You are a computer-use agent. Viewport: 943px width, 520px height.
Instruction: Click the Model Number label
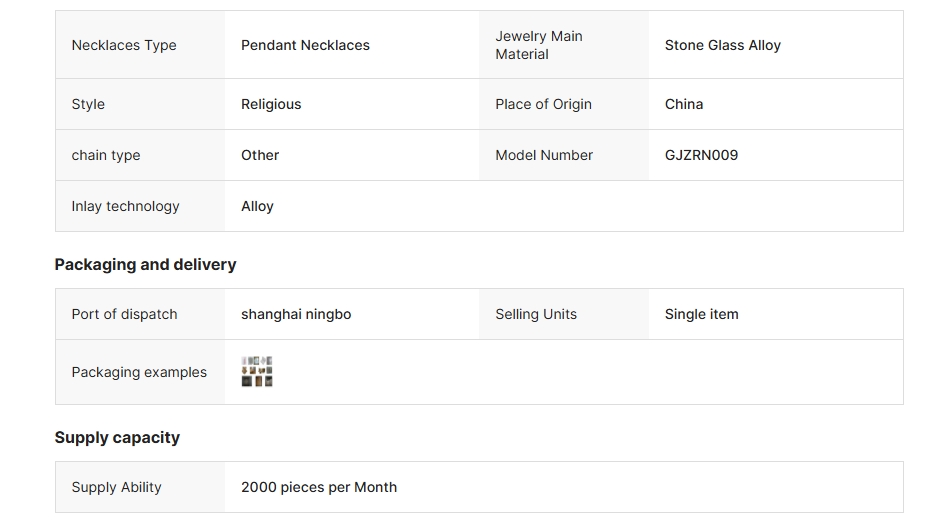tap(544, 155)
